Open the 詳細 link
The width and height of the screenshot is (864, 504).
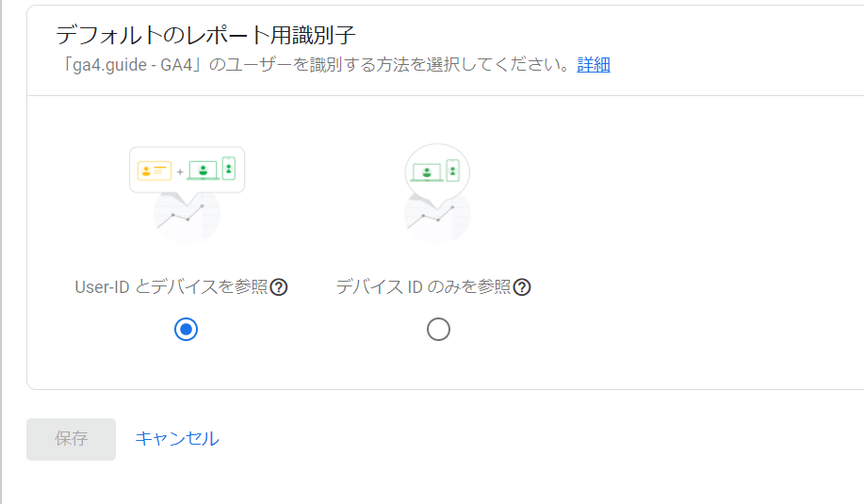tap(594, 65)
